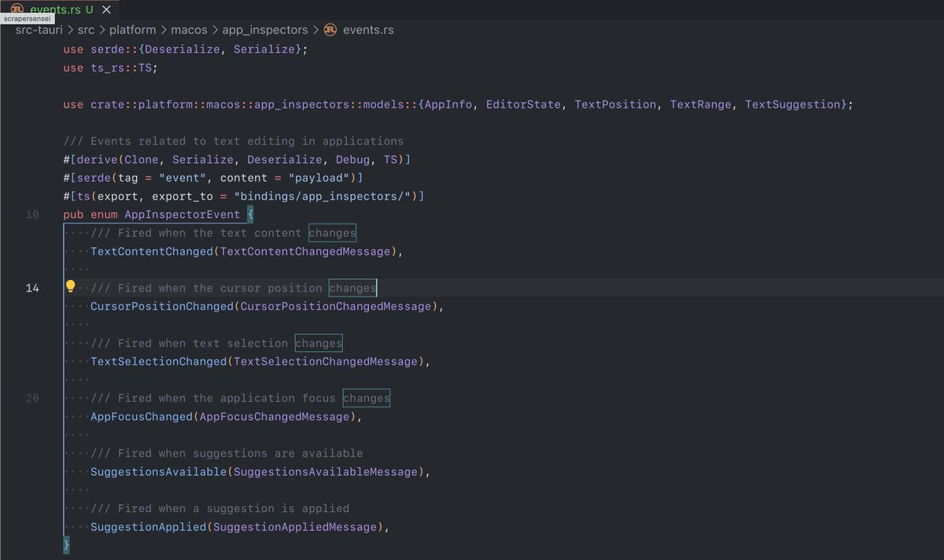The image size is (944, 560).
Task: Click SuggestionsAvailable variant
Action: tap(159, 472)
